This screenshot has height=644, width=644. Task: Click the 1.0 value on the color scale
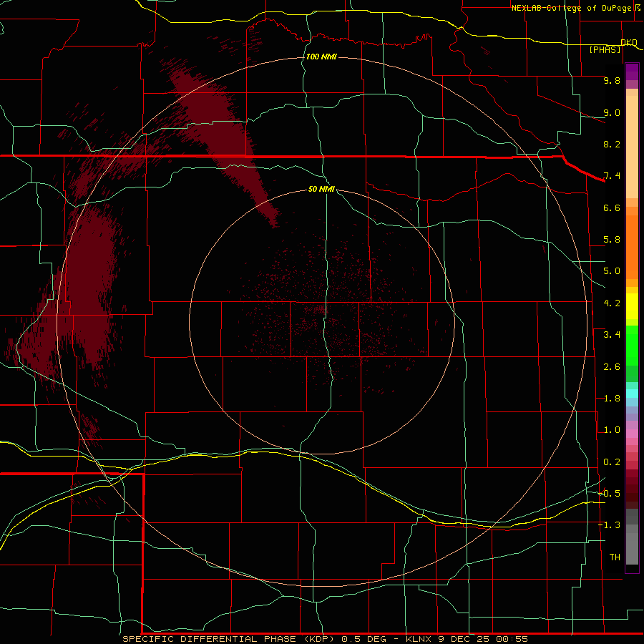(x=612, y=430)
